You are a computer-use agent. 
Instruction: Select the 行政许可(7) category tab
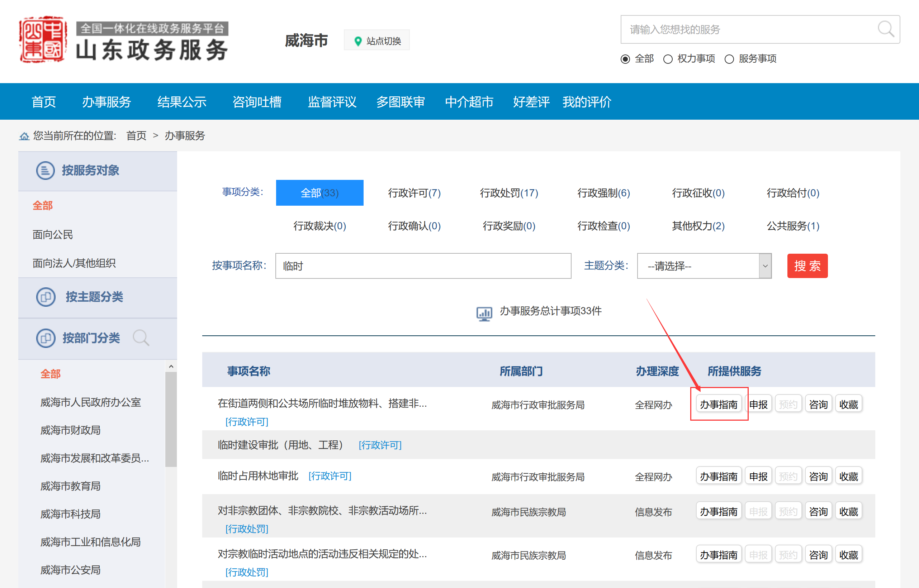(414, 193)
